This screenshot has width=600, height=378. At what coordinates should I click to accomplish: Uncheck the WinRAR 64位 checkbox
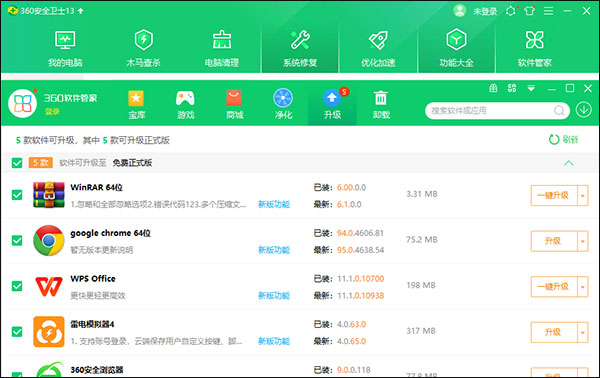17,195
